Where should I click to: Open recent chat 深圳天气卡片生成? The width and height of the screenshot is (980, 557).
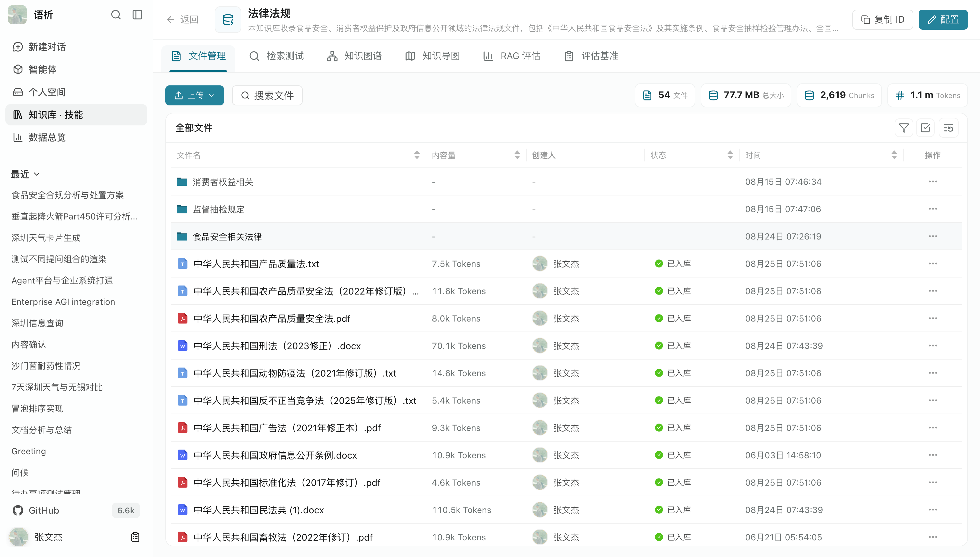pyautogui.click(x=46, y=237)
